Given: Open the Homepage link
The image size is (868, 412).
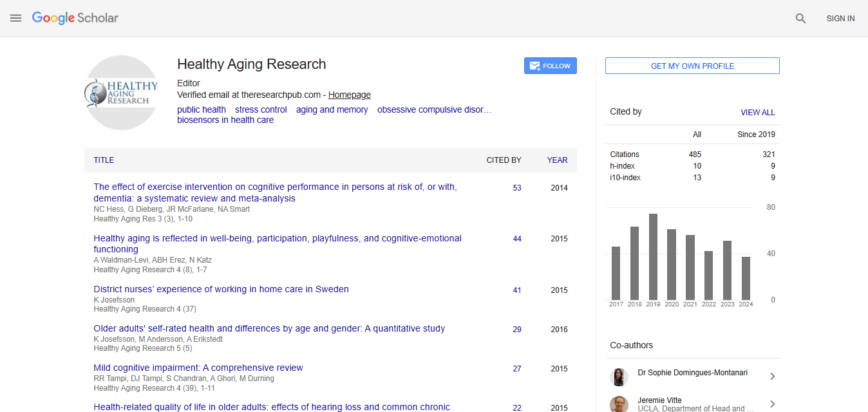Looking at the screenshot, I should coord(350,95).
